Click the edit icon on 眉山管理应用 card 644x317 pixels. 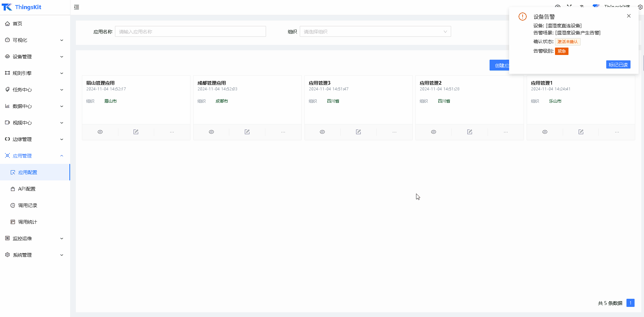136,132
